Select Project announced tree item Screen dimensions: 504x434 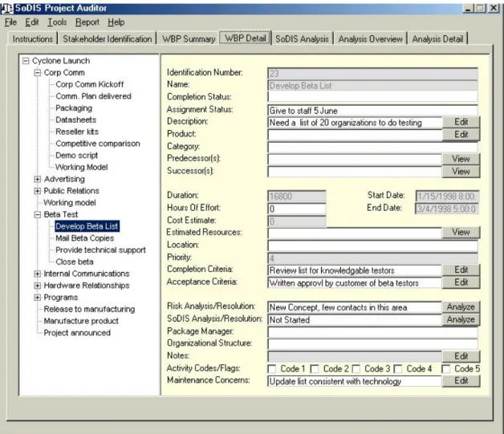(77, 333)
